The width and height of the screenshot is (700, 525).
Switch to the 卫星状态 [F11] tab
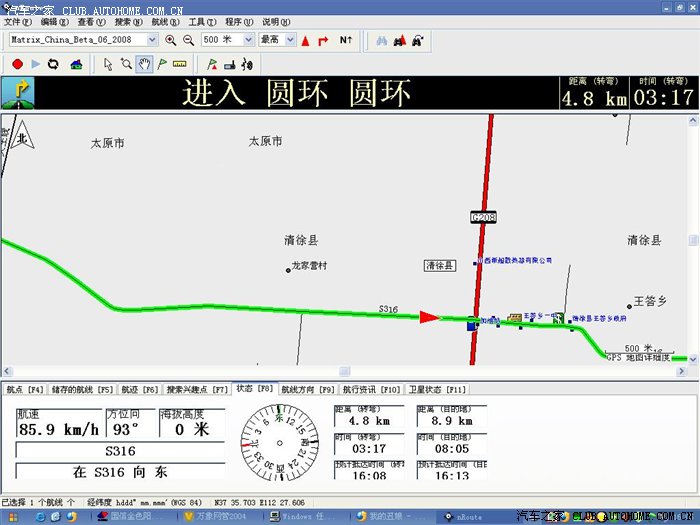(x=437, y=389)
